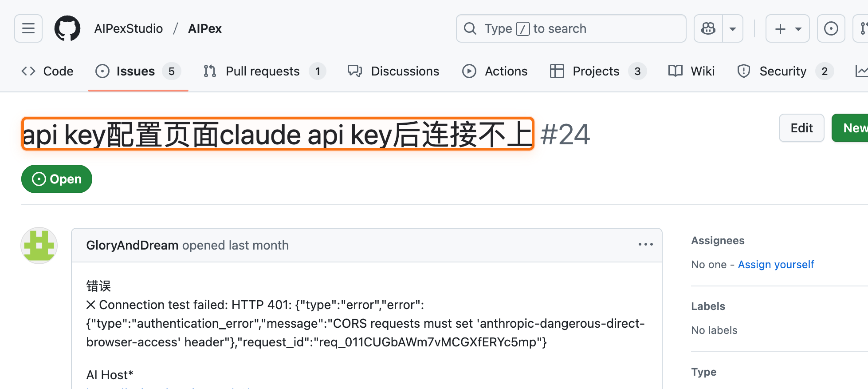The image size is (868, 389).
Task: Open the Create new plus menu
Action: click(x=788, y=28)
